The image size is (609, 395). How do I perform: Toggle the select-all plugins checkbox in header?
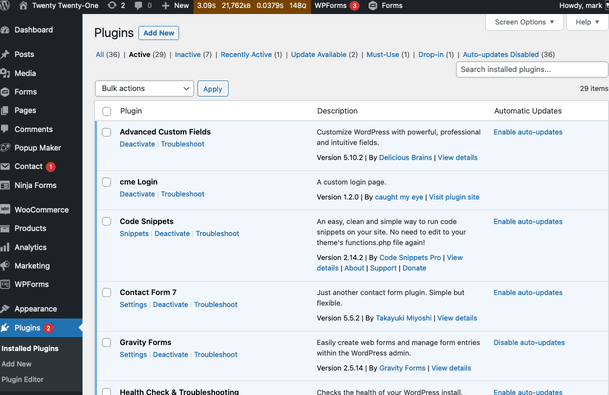(106, 111)
